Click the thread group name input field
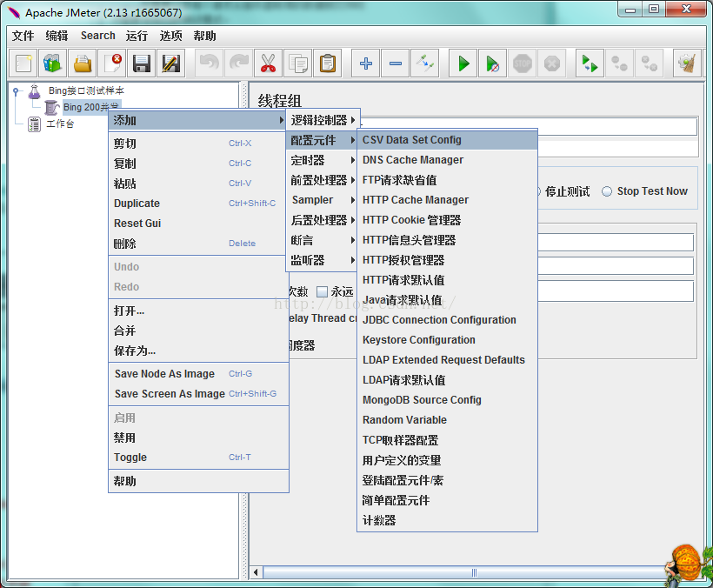 click(x=529, y=127)
